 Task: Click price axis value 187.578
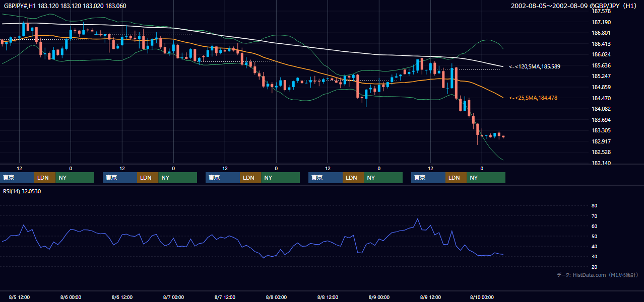pyautogui.click(x=601, y=11)
